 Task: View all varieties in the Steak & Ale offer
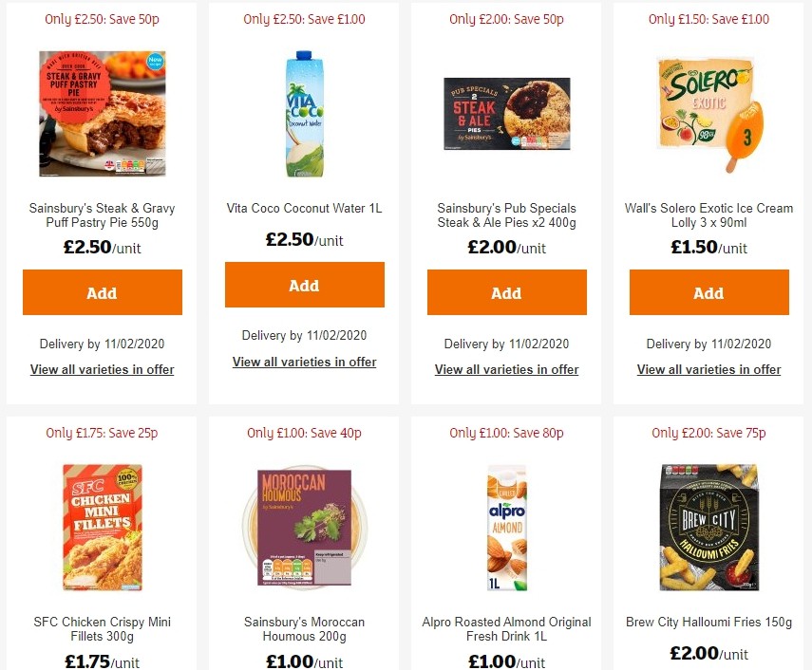506,369
